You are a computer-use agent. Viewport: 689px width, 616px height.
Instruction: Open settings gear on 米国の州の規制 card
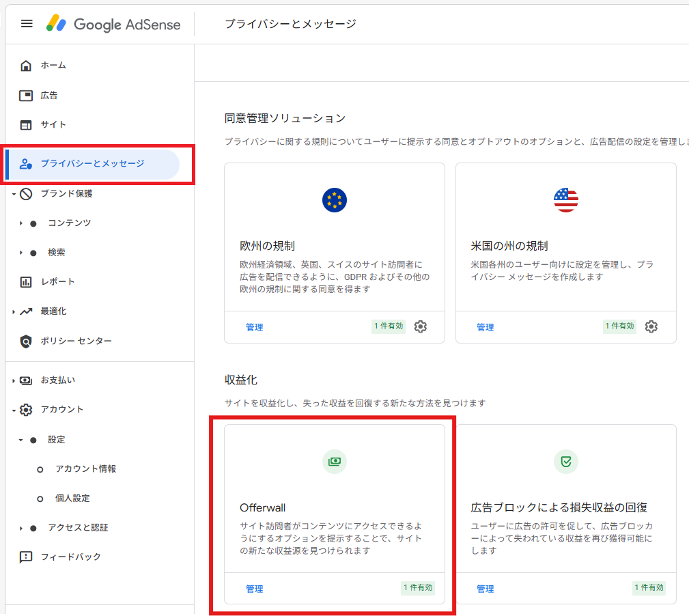(651, 327)
